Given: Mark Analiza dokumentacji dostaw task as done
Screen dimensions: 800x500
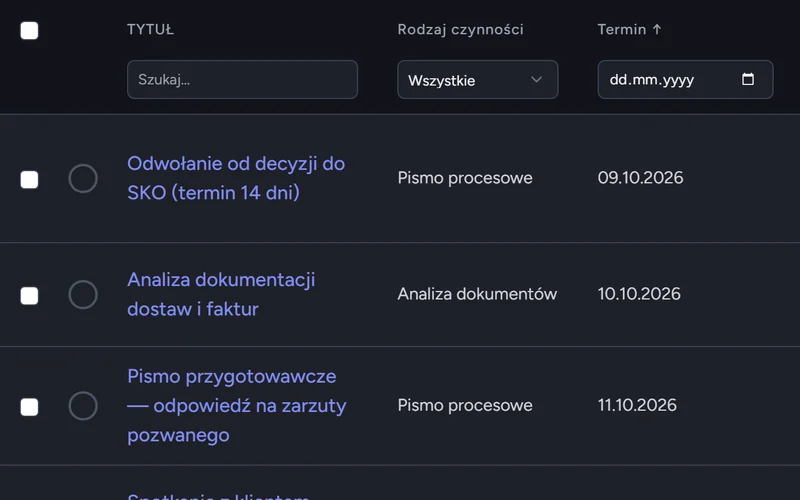Looking at the screenshot, I should pos(83,294).
